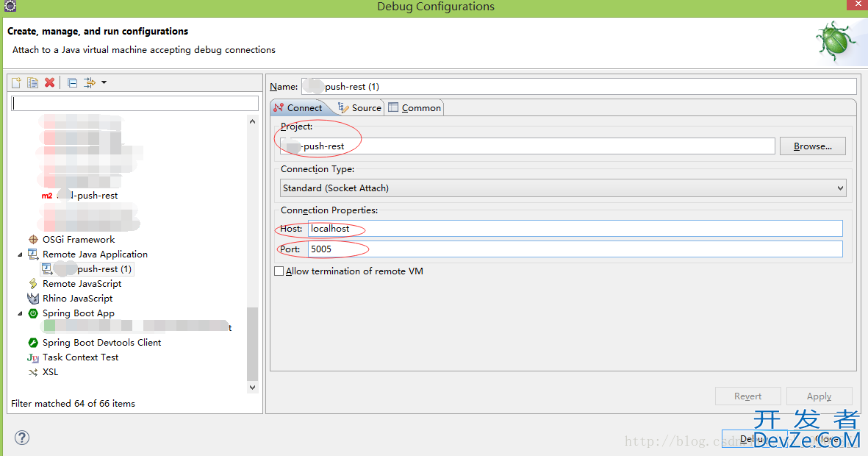The width and height of the screenshot is (868, 456).
Task: Click in the Project text field
Action: 528,146
